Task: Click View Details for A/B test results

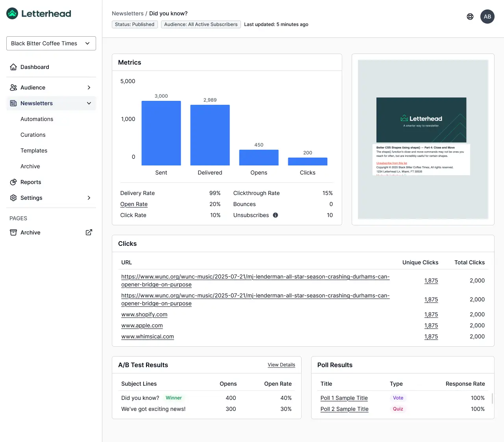Action: 281,365
